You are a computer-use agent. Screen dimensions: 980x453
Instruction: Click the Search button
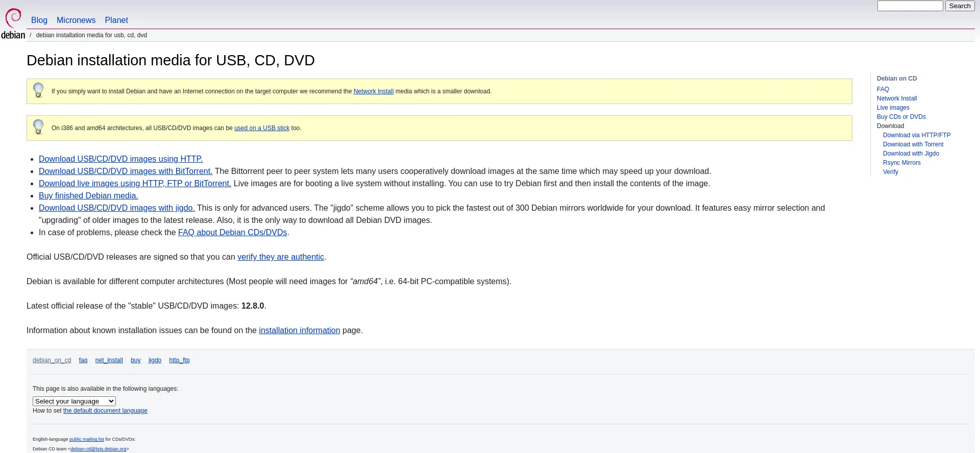[x=960, y=6]
